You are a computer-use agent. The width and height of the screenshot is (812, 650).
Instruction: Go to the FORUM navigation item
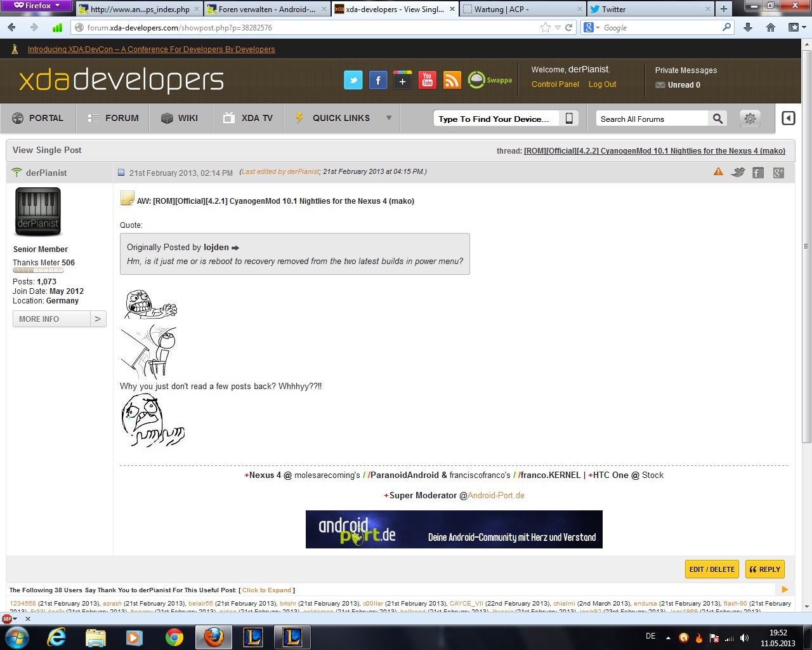pos(114,118)
